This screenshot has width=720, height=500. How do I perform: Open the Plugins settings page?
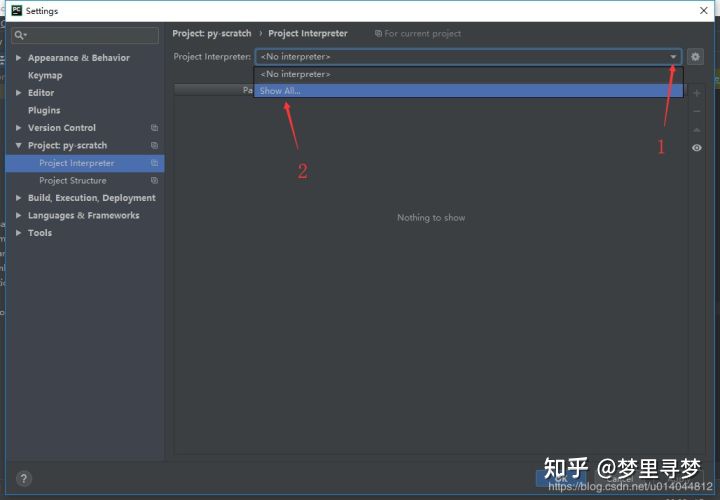[44, 110]
